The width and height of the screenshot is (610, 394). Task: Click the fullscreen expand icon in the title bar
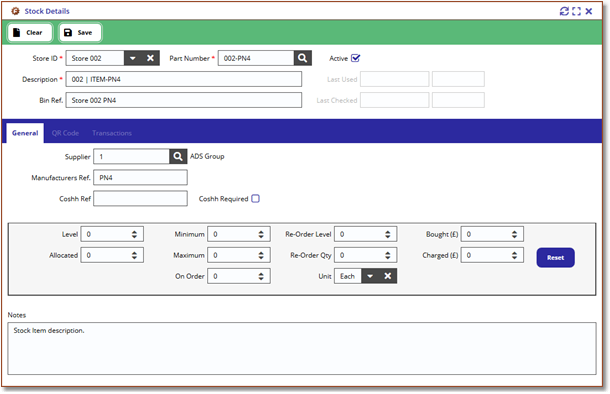577,11
